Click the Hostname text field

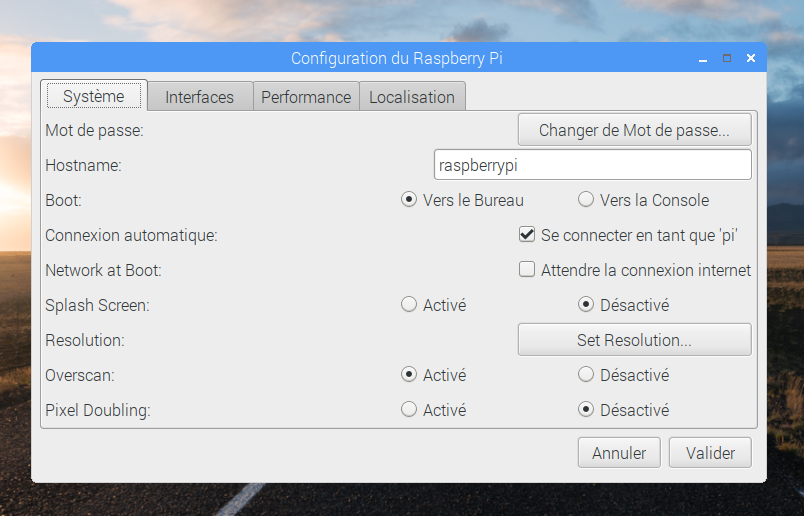pyautogui.click(x=593, y=165)
